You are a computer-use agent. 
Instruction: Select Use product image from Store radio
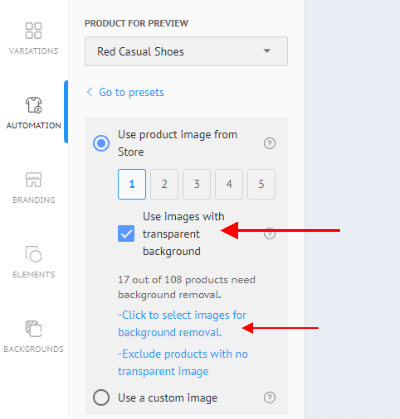(x=101, y=143)
